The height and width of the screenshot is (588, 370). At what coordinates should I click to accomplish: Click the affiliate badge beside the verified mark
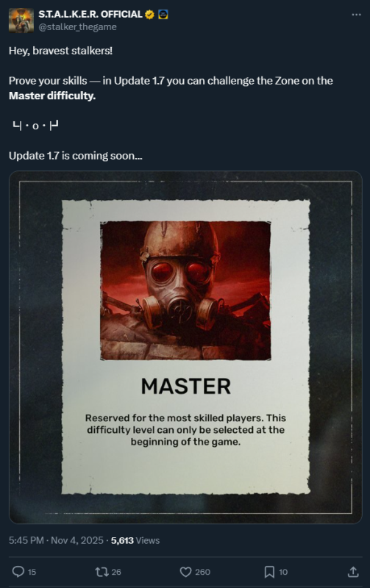(x=163, y=15)
